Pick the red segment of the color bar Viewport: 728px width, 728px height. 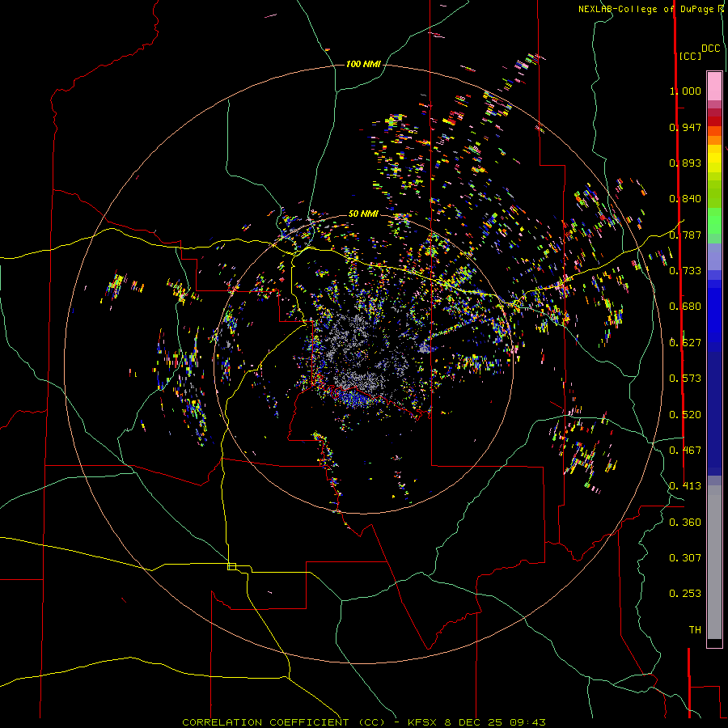point(714,121)
